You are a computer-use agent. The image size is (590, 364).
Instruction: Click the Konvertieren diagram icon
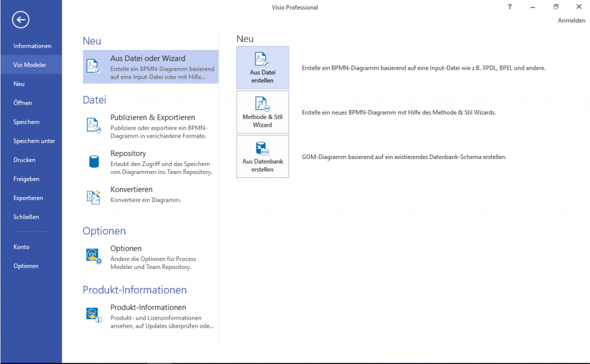tap(93, 197)
